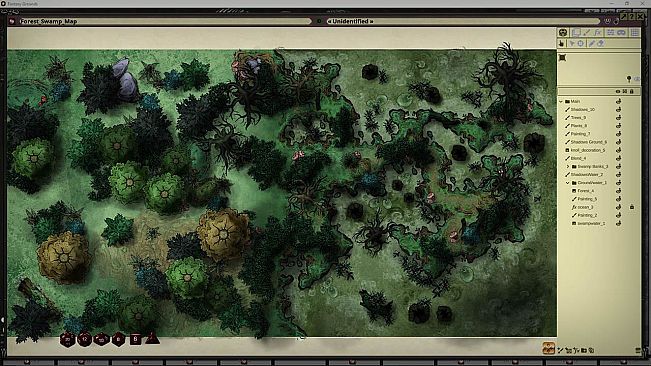This screenshot has height=366, width=651.
Task: Collapse the GroundWater_1 folder
Action: (568, 183)
